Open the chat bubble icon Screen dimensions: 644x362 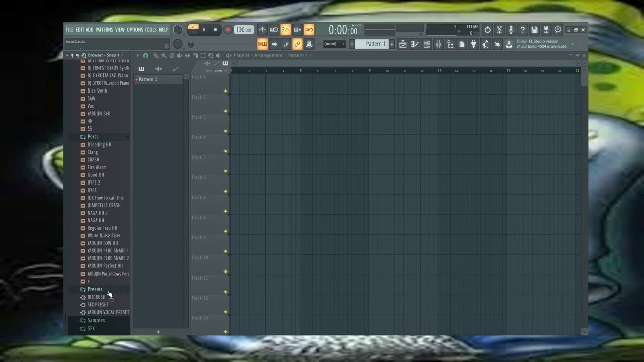(x=558, y=30)
